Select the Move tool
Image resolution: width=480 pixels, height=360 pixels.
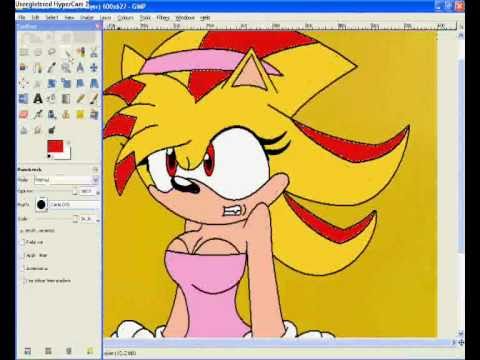94,68
